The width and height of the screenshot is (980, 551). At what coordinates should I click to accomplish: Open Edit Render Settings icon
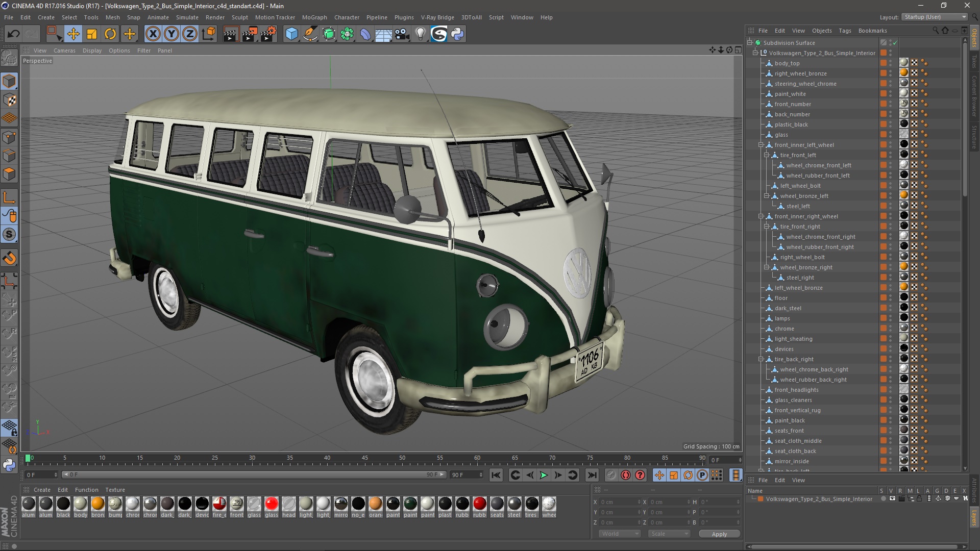268,34
